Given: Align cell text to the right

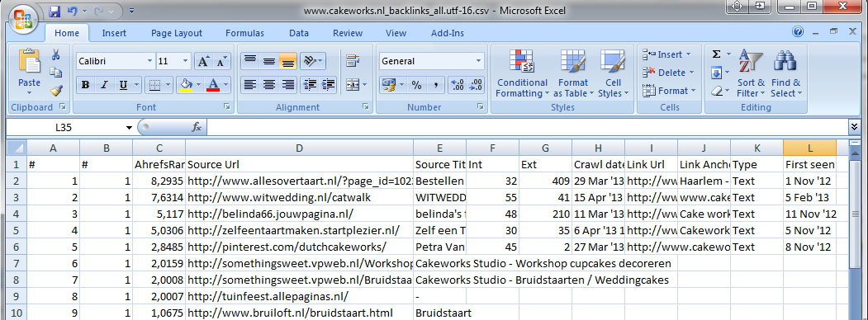Looking at the screenshot, I should (x=288, y=85).
